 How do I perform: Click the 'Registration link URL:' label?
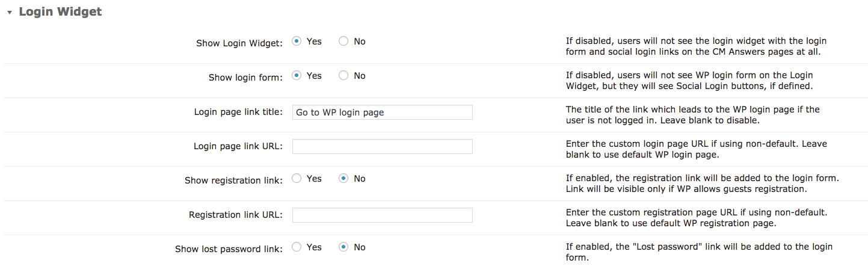(236, 215)
